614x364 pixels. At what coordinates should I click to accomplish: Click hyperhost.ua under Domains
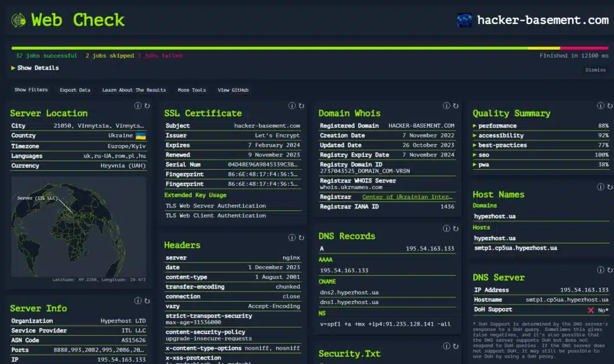(x=495, y=216)
